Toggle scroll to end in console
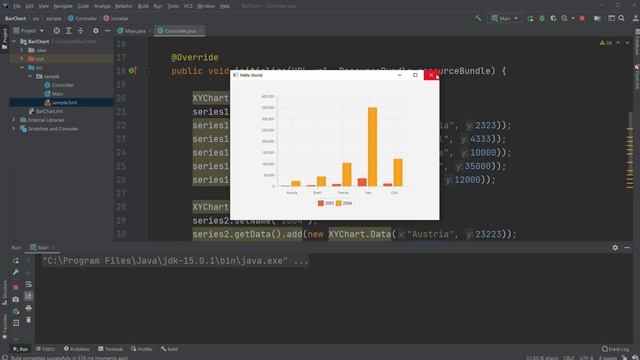 [x=29, y=296]
